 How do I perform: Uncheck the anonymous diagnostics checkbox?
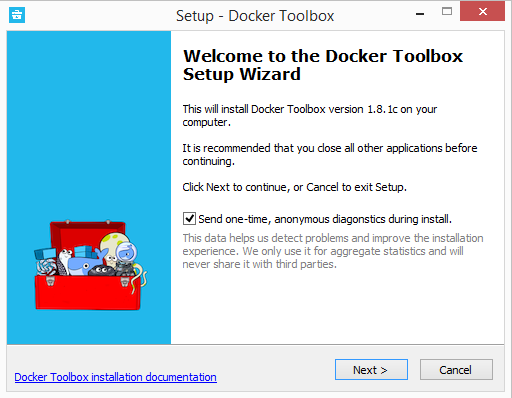(x=189, y=219)
